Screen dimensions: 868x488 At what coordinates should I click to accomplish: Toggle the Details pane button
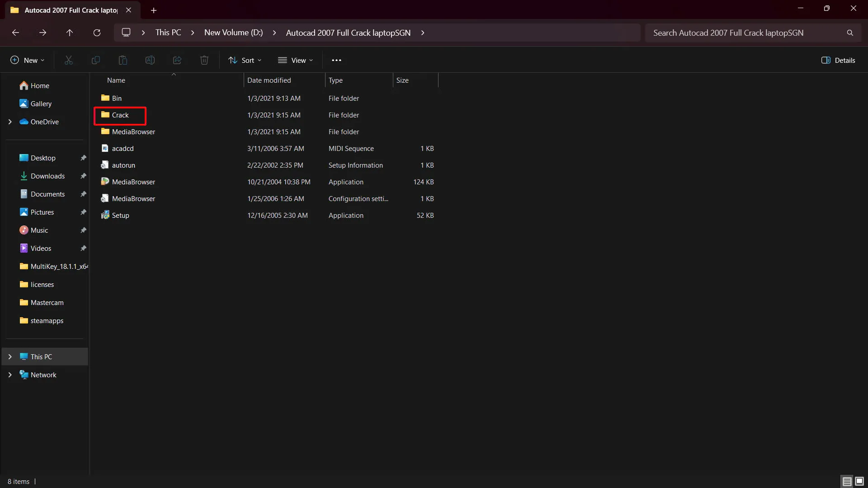[838, 60]
